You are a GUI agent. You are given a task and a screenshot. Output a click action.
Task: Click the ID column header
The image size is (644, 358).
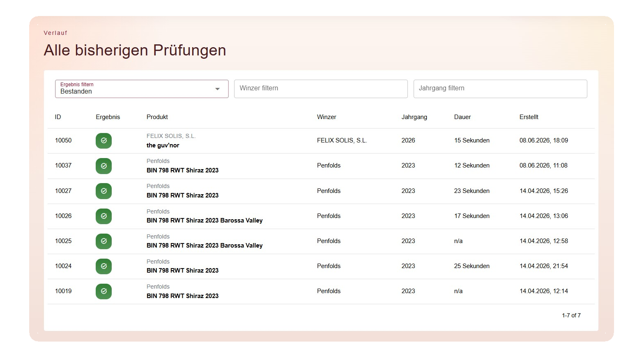(x=58, y=117)
